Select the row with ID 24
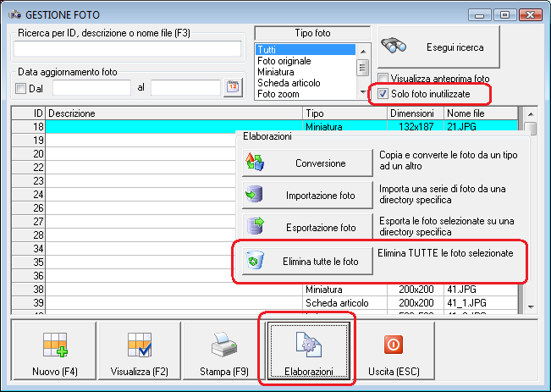The width and height of the screenshot is (551, 392). click(124, 195)
